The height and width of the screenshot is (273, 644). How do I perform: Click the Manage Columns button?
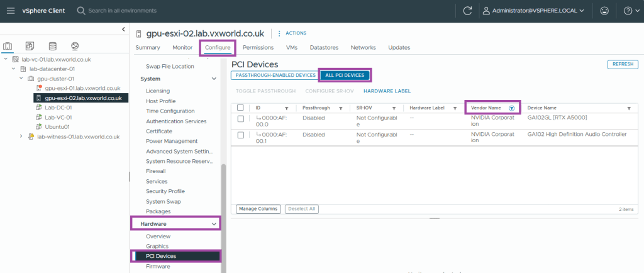pos(258,208)
